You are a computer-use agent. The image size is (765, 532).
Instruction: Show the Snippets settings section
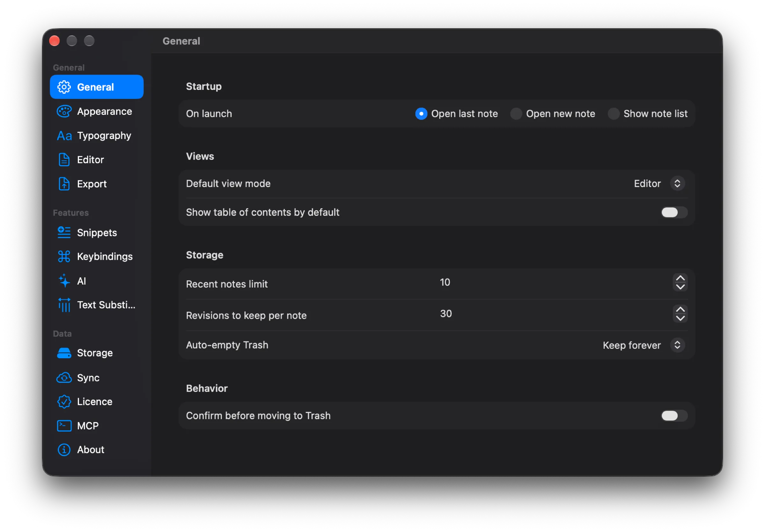97,232
